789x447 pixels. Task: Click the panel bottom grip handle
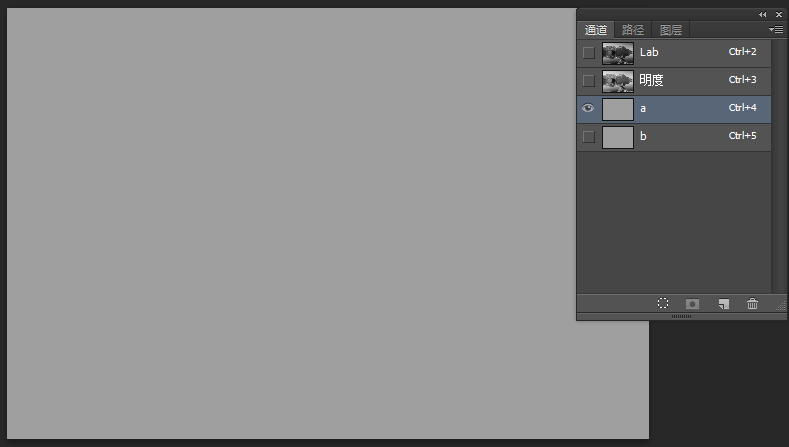pos(681,316)
